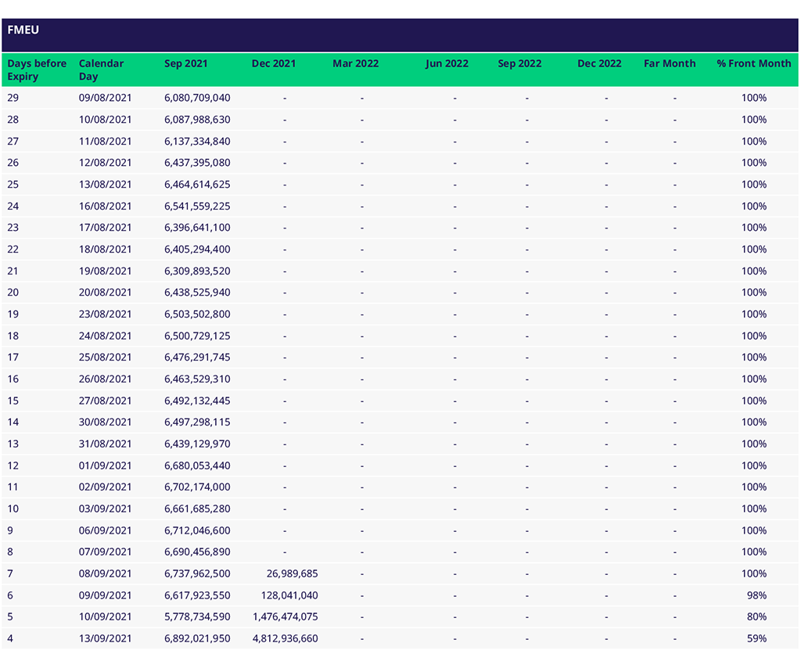Image resolution: width=801 pixels, height=672 pixels.
Task: Click the Sep 2022 column header
Action: [x=519, y=63]
